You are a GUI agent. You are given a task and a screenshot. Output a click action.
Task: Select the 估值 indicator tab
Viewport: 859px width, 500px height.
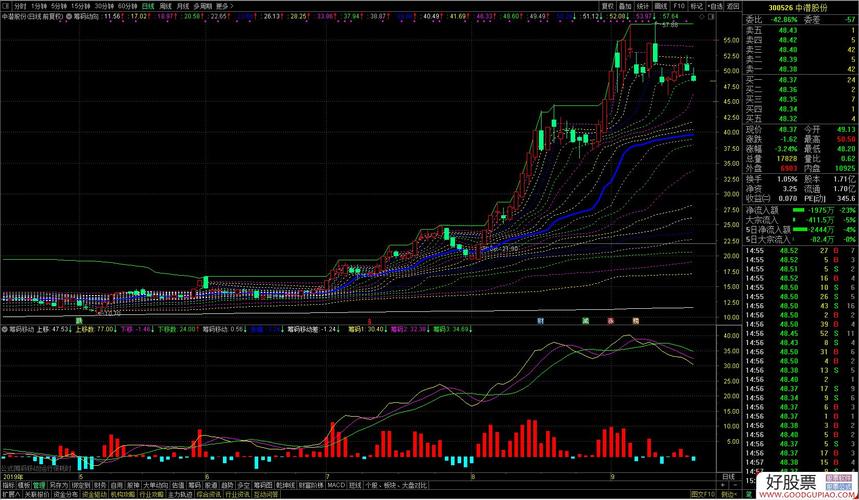[x=178, y=485]
